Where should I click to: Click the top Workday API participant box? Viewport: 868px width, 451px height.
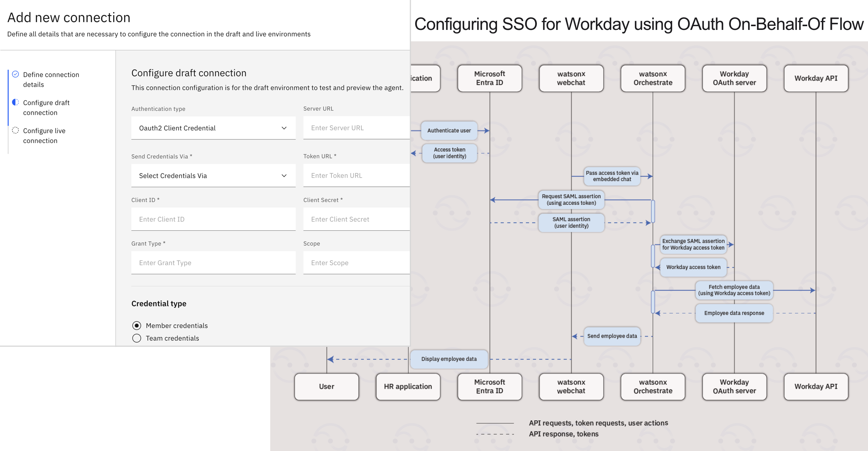[x=816, y=78]
